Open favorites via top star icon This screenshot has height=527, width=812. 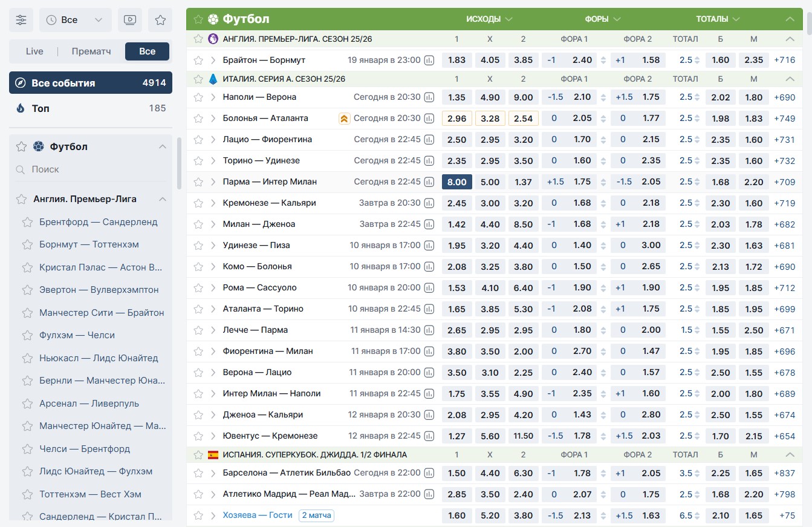click(160, 20)
